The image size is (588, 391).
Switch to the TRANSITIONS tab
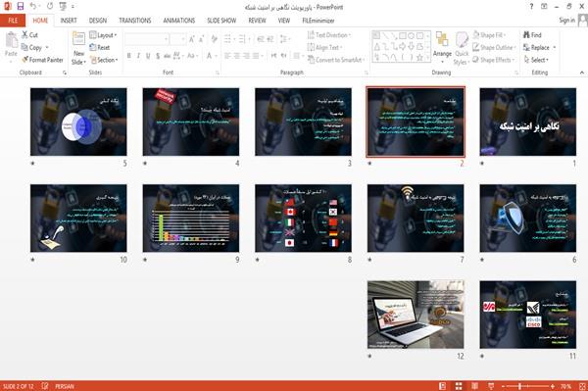pyautogui.click(x=135, y=21)
